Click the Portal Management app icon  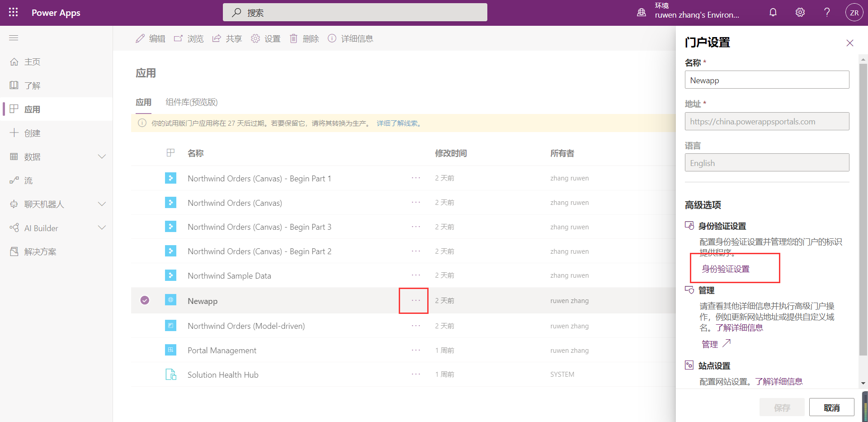click(x=170, y=350)
